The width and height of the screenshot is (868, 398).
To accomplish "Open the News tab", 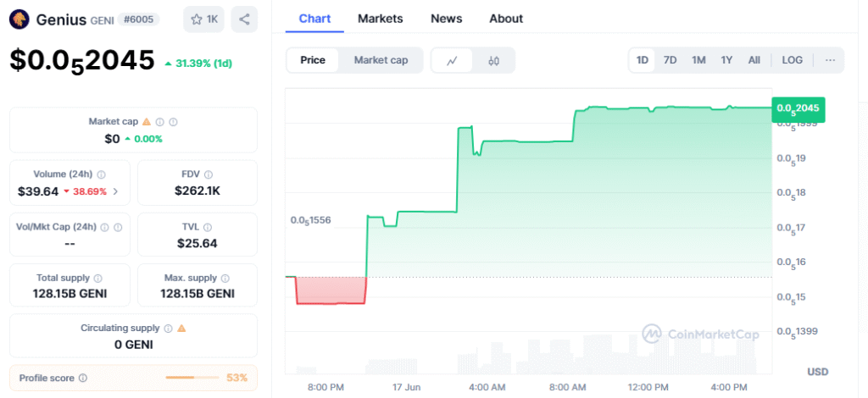I will [446, 19].
